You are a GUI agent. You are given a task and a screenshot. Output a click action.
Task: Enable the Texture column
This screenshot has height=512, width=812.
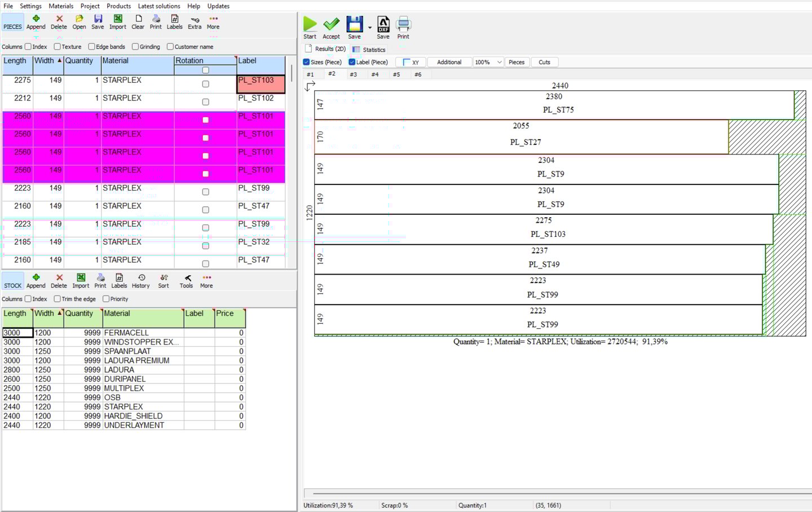tap(57, 47)
